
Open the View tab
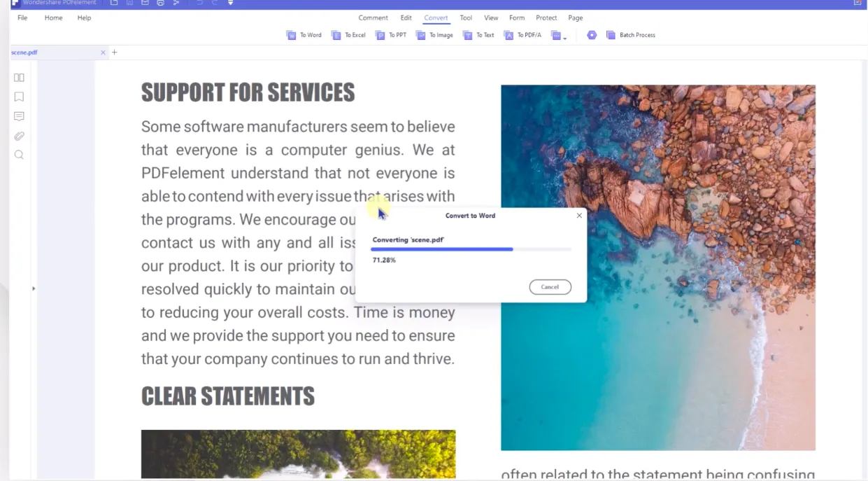point(491,18)
